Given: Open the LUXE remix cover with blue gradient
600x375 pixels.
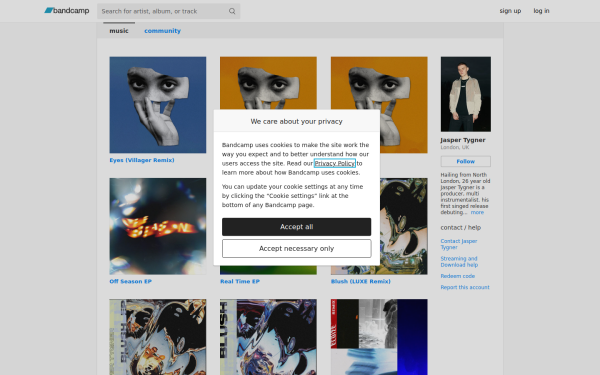Looking at the screenshot, I should pyautogui.click(x=379, y=337).
